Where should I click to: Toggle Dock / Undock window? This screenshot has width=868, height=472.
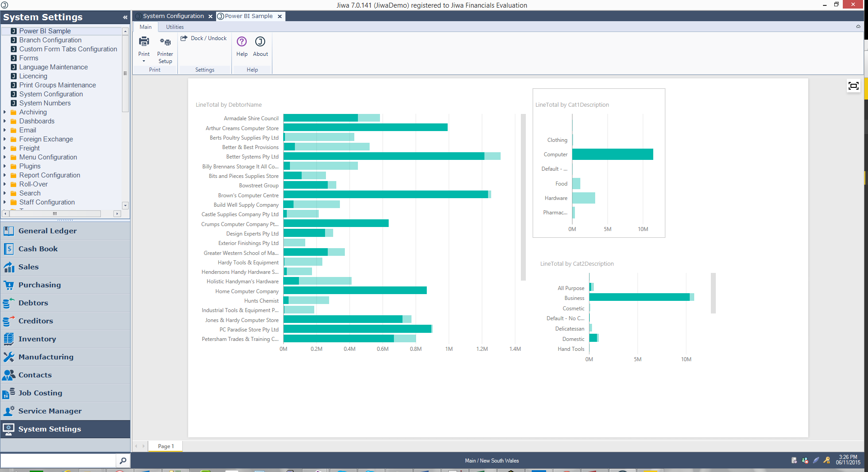pos(204,38)
